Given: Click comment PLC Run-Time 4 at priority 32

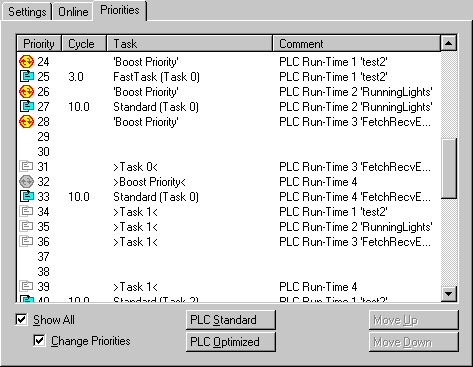Looking at the screenshot, I should pos(318,182).
